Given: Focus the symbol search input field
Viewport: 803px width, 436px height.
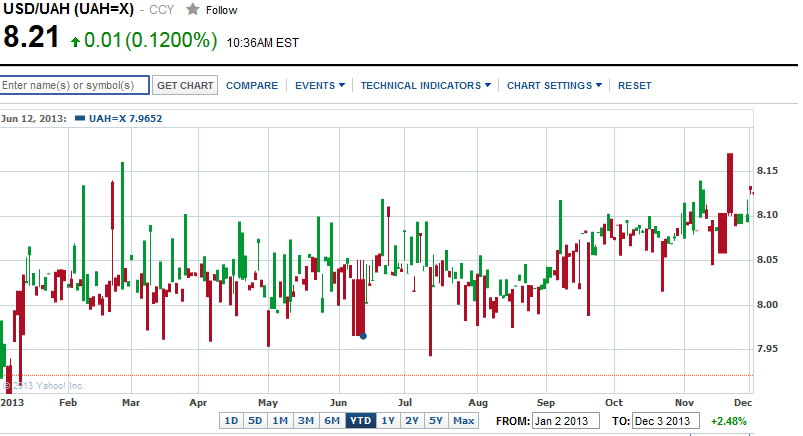Looking at the screenshot, I should point(75,85).
